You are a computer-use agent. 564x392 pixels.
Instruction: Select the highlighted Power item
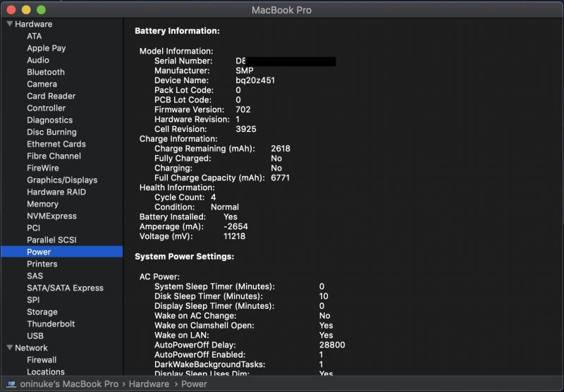coord(39,252)
